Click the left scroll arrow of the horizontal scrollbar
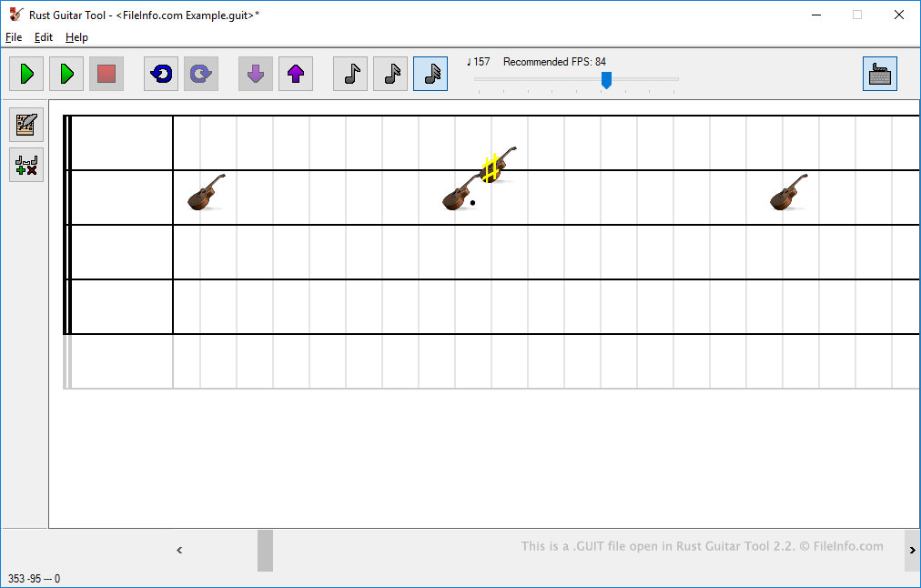The height and width of the screenshot is (588, 921). pos(179,551)
